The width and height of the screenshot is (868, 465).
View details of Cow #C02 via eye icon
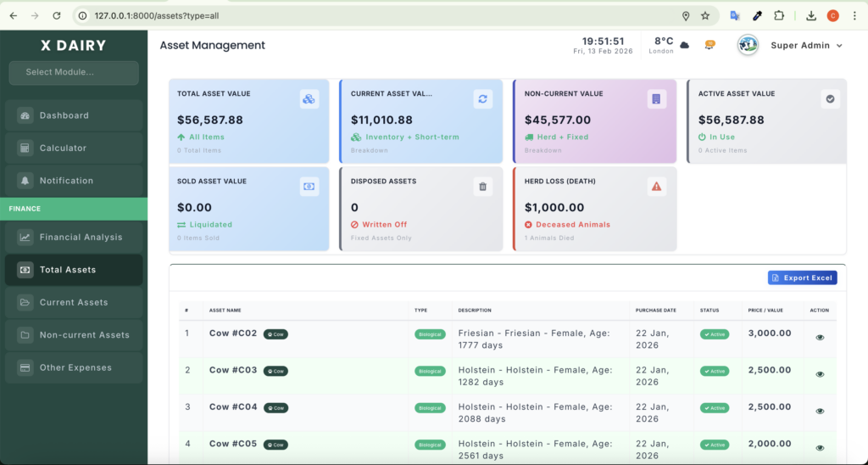pos(820,338)
